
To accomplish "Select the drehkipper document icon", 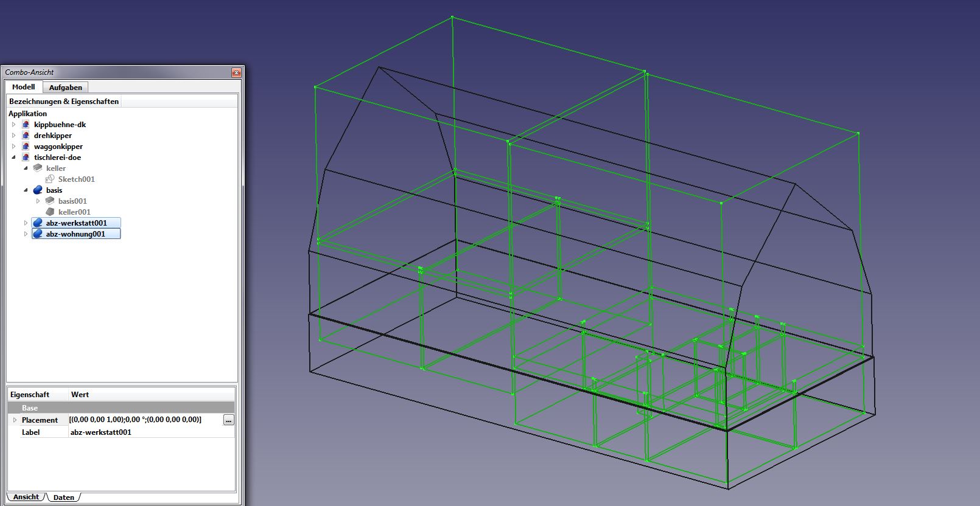I will click(x=26, y=136).
